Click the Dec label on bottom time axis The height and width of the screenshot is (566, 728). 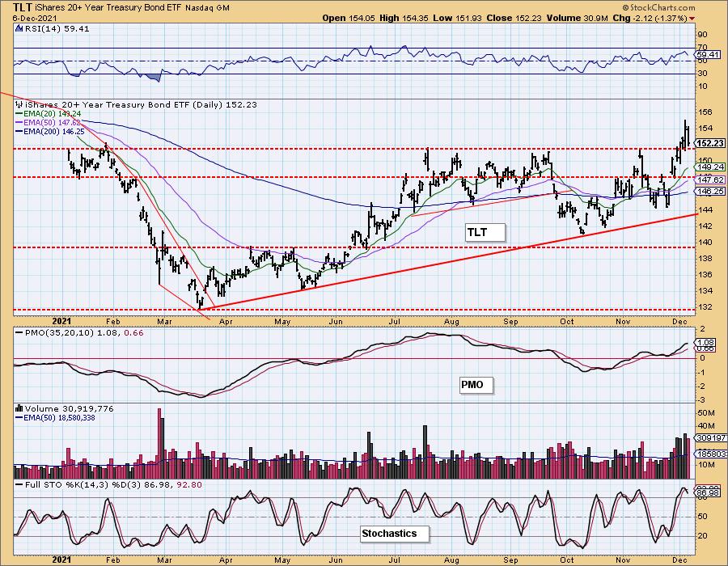679,560
